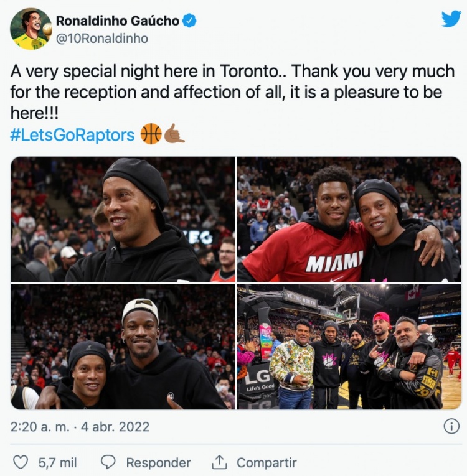Image resolution: width=467 pixels, height=476 pixels.
Task: Open the tweet timestamp 4 abr. 2022
Action: tap(115, 427)
